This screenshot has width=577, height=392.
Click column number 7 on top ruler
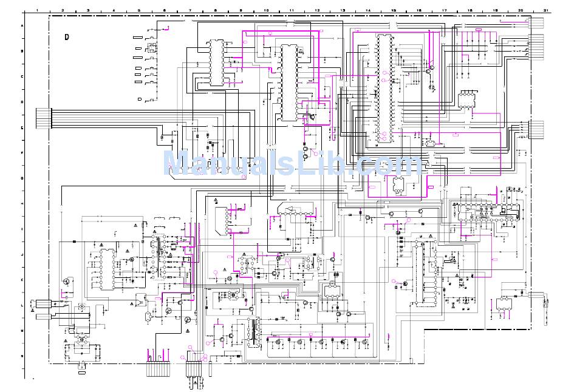coord(190,10)
